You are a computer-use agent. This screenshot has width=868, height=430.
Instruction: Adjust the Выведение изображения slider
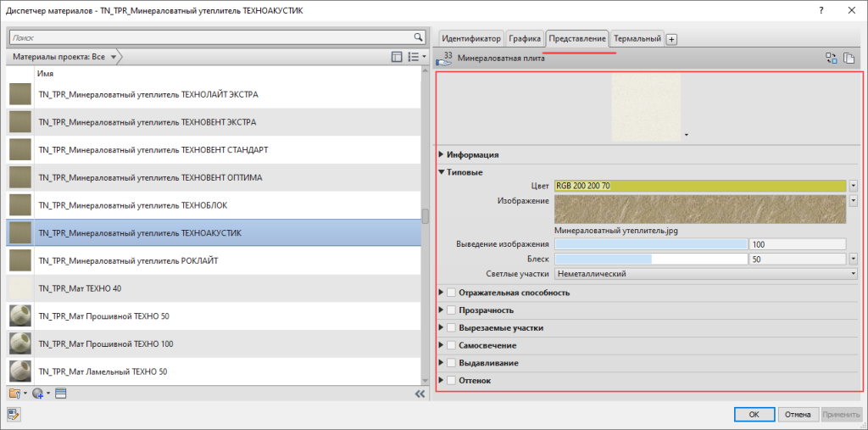tap(651, 244)
